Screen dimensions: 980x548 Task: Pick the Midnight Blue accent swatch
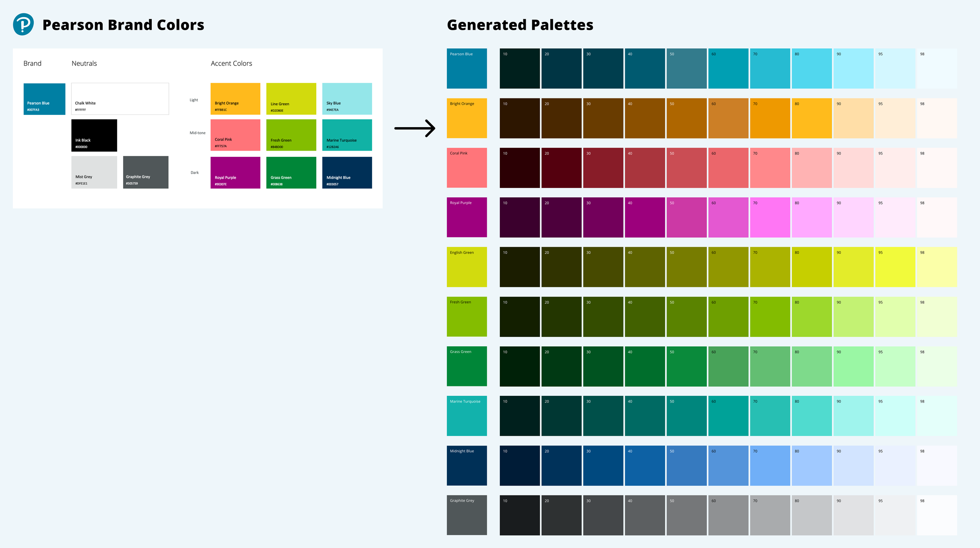pos(347,173)
